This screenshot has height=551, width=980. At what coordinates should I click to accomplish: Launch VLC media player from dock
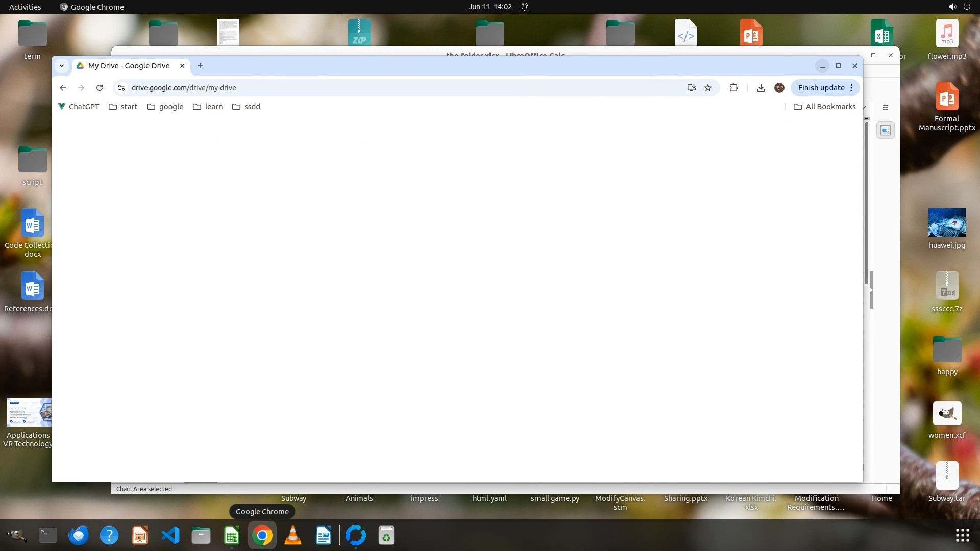pyautogui.click(x=292, y=536)
